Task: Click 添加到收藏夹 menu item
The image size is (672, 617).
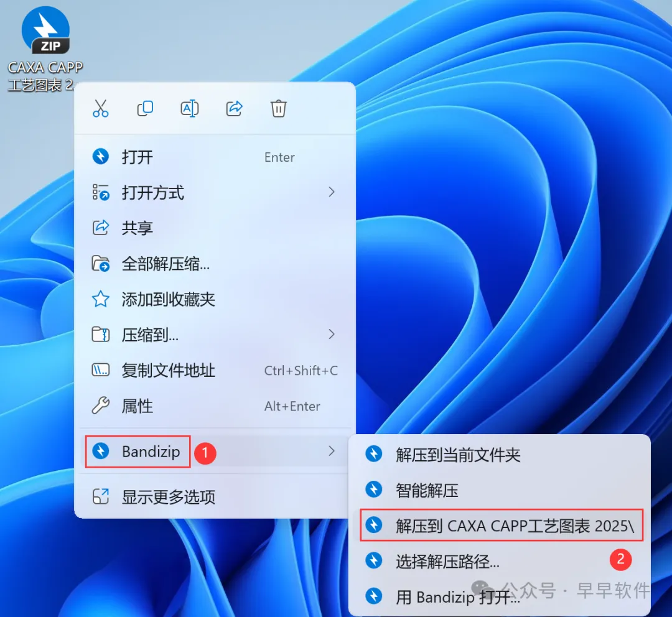Action: coord(214,299)
